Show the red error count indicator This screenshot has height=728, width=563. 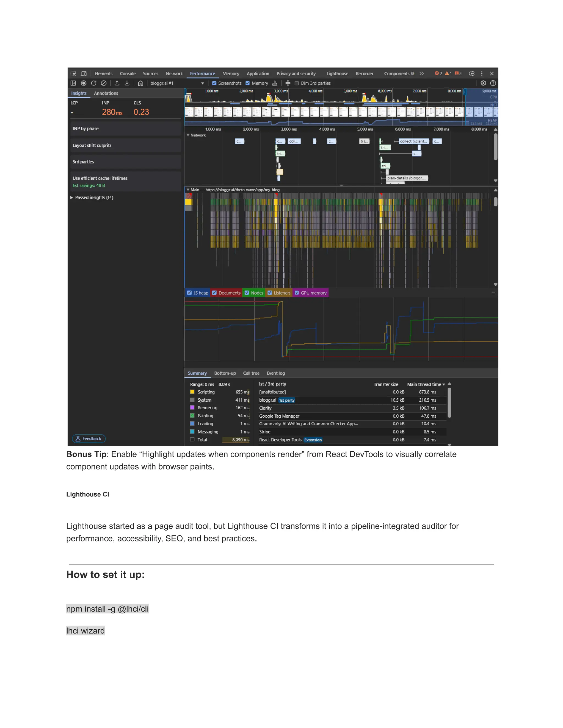point(438,73)
